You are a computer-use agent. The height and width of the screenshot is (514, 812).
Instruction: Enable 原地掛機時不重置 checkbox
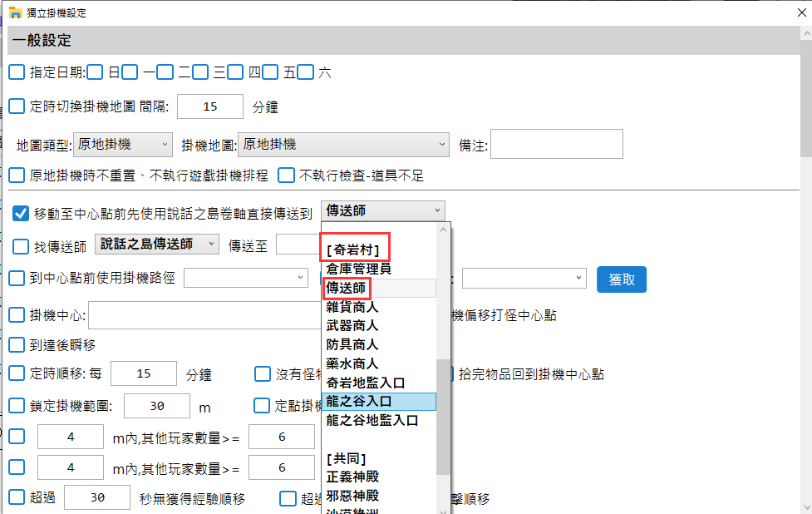click(17, 175)
